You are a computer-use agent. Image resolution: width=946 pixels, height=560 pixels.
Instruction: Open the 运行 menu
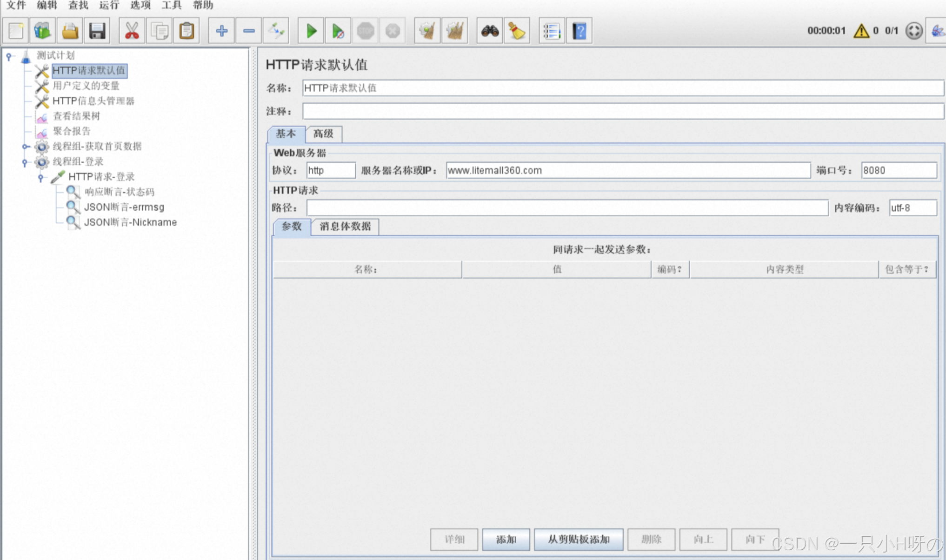click(109, 5)
